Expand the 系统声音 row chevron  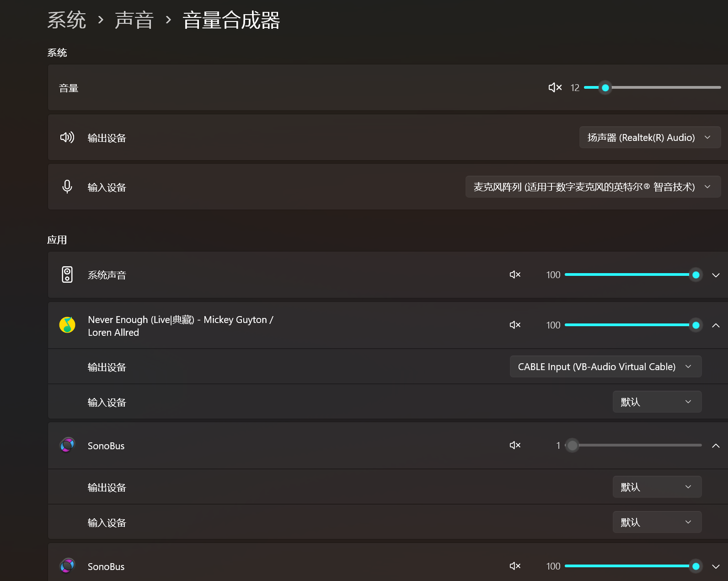716,275
